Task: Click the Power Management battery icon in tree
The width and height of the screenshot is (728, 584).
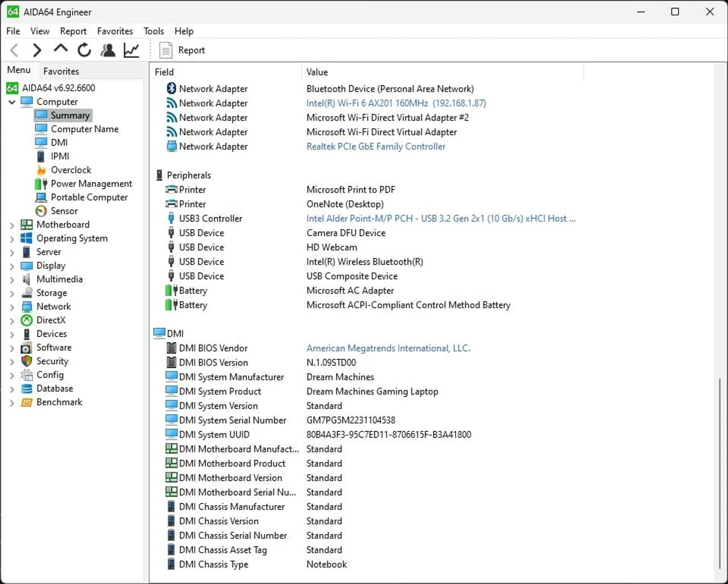Action: coord(41,184)
